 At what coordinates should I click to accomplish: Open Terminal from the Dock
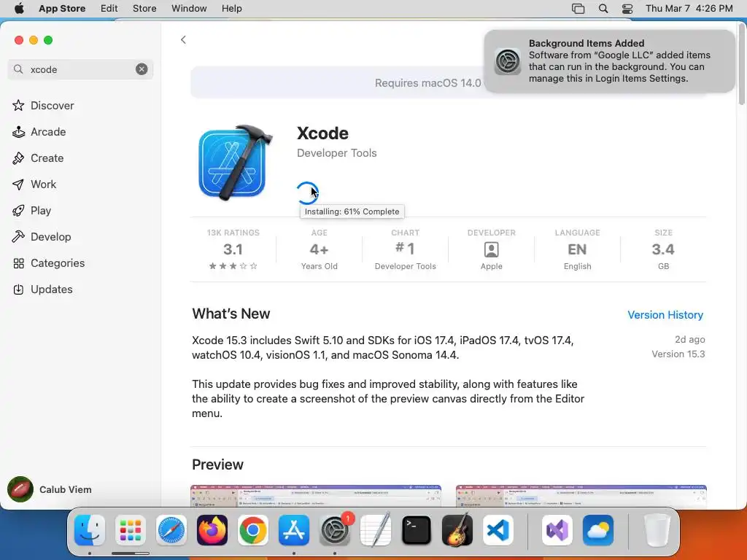coord(417,530)
